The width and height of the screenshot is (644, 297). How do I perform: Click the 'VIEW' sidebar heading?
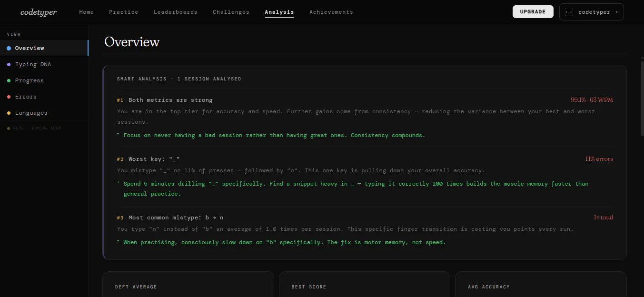(x=14, y=34)
